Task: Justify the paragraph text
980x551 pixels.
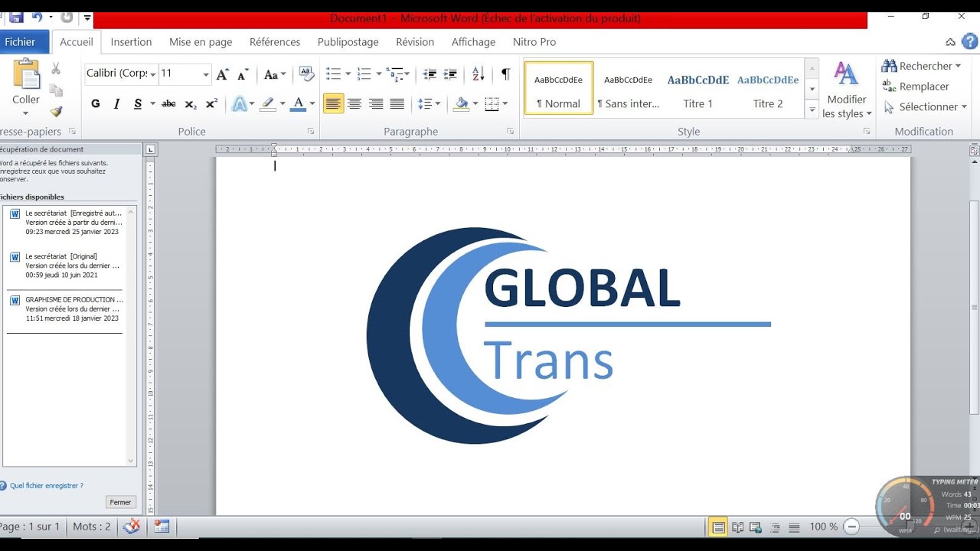Action: click(x=397, y=103)
